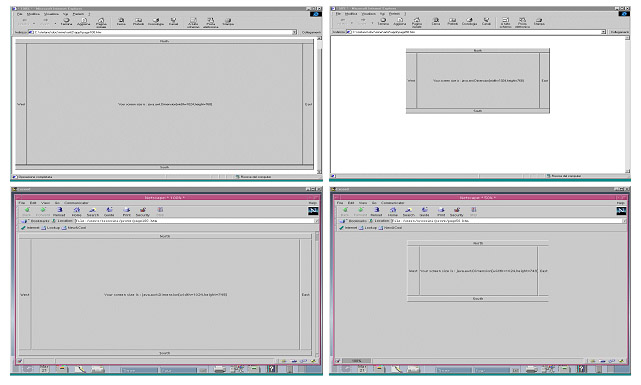Open address bar dropdown in top-right Internet Explorer

pyautogui.click(x=603, y=32)
